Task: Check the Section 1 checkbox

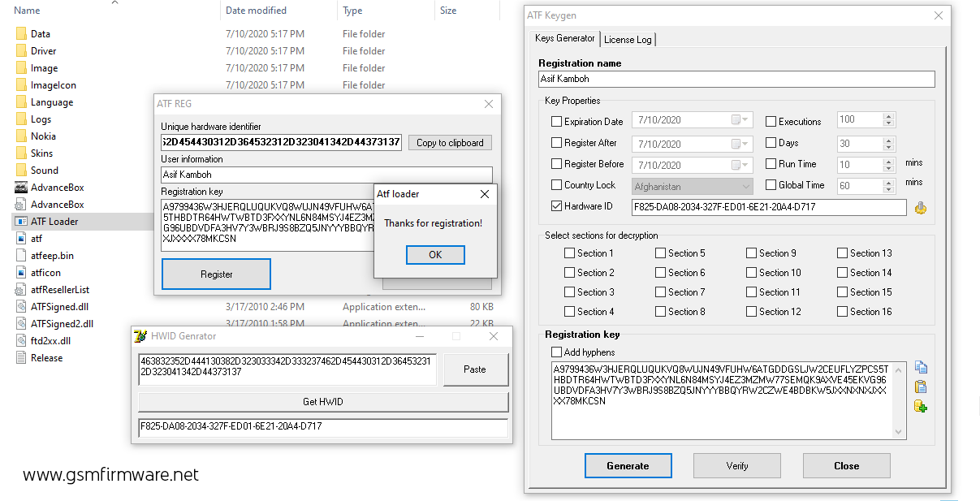Action: (x=569, y=253)
